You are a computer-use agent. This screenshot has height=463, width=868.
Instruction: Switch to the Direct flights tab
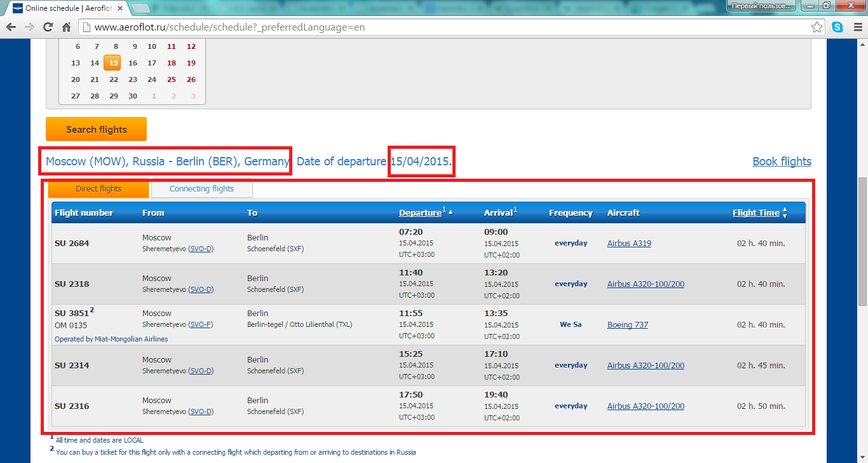pos(98,189)
